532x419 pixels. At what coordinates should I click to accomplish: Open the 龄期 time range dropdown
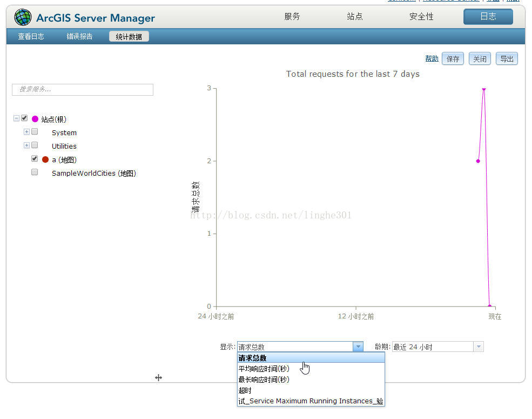click(x=478, y=347)
